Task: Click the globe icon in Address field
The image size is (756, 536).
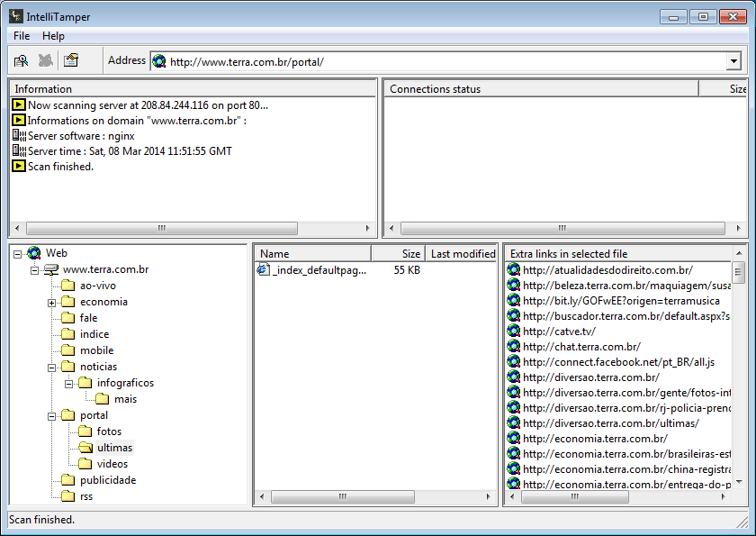Action: coord(159,61)
